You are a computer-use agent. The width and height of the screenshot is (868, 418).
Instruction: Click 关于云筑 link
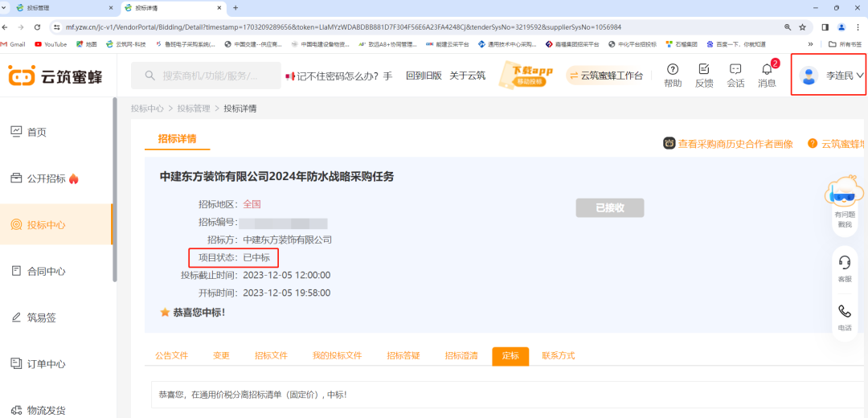coord(467,76)
